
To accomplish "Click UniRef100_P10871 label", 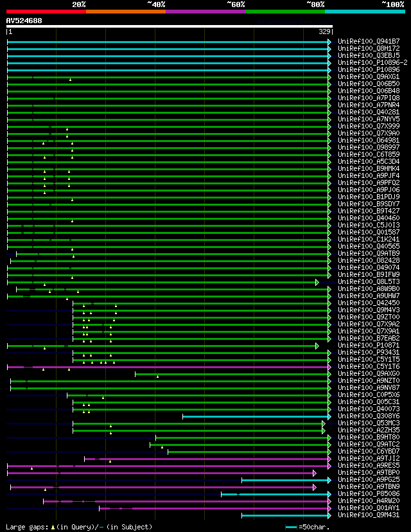I will coord(369,345).
